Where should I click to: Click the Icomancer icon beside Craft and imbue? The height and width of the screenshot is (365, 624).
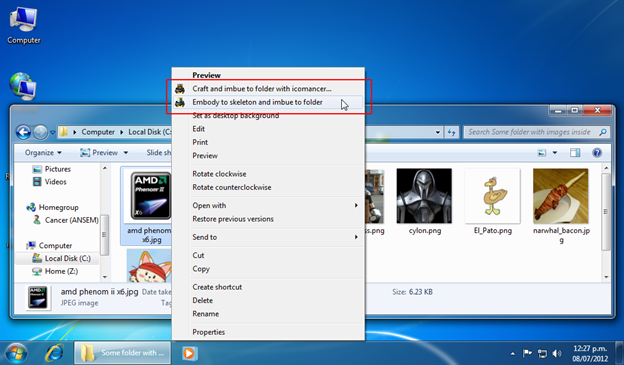[x=180, y=89]
